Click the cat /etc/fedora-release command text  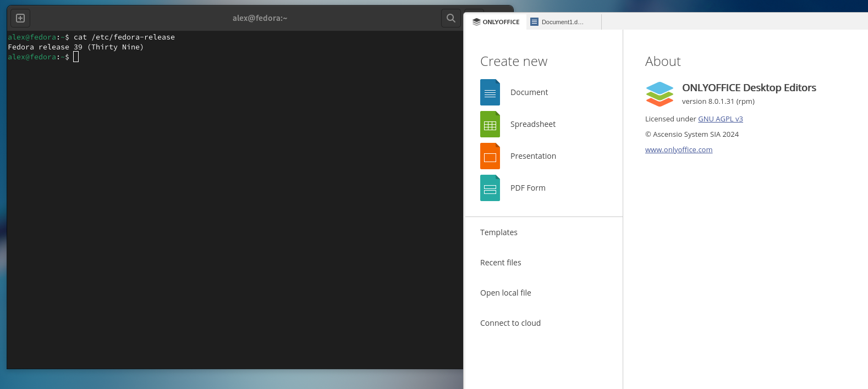point(124,37)
